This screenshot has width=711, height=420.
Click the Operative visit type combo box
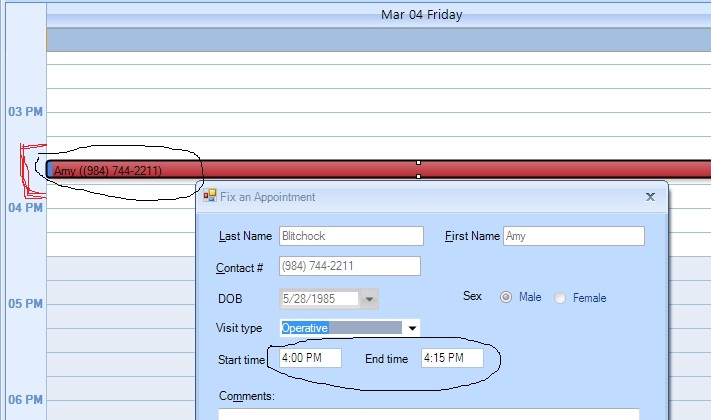click(349, 328)
